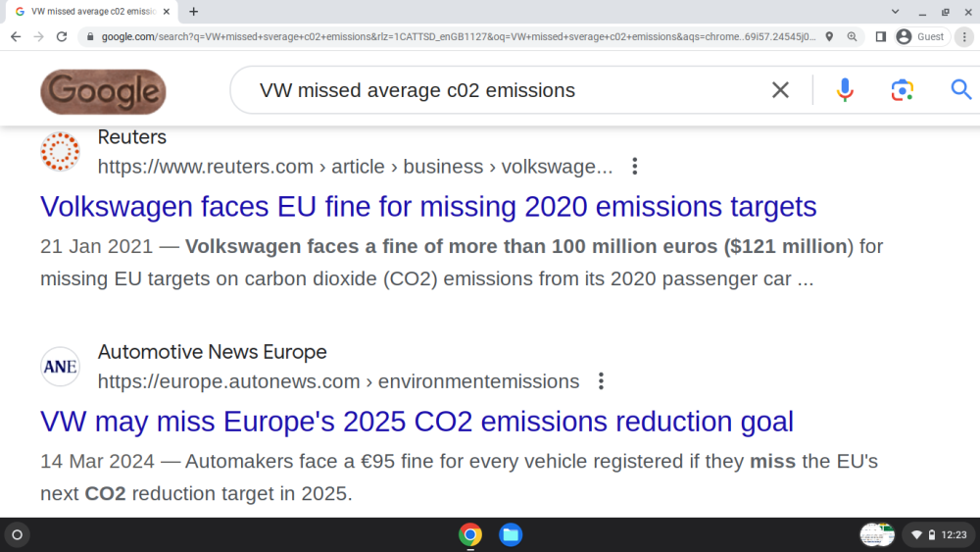The image size is (980, 552).
Task: Open the Chrome three-dot menu
Action: (x=964, y=37)
